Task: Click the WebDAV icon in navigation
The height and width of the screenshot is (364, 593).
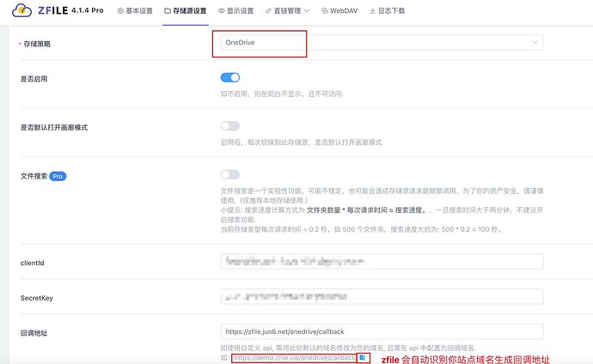Action: coord(325,11)
